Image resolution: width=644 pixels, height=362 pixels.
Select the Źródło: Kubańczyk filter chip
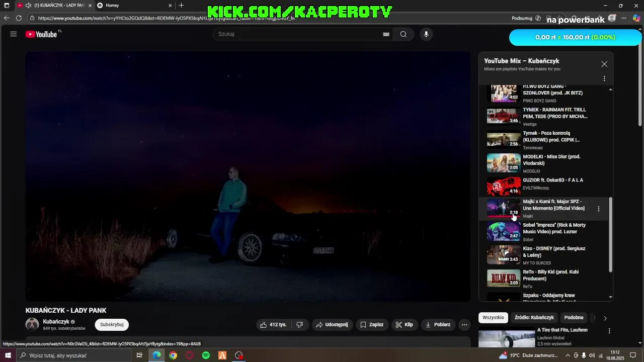click(534, 318)
